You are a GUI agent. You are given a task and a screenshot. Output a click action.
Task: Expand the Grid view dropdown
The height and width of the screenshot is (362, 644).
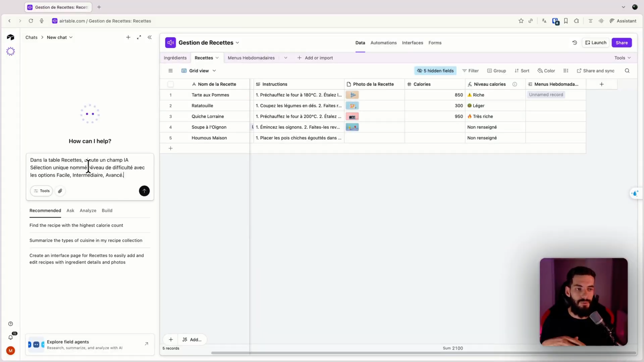click(199, 71)
